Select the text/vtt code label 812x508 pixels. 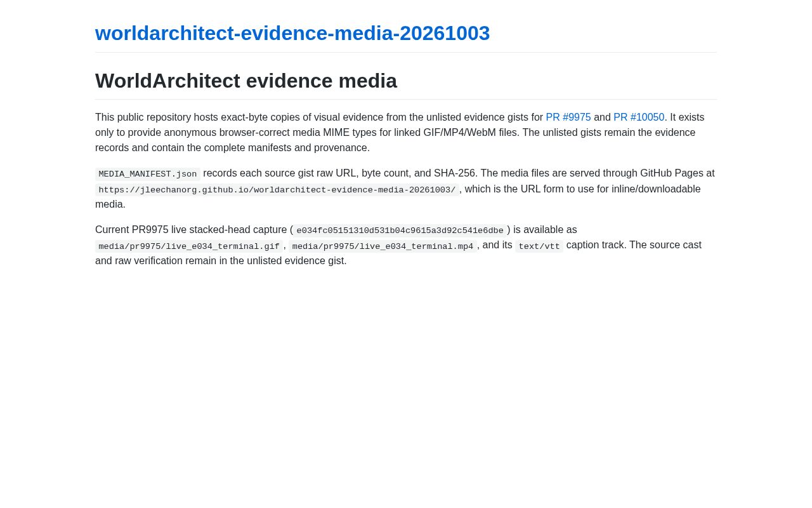(539, 246)
